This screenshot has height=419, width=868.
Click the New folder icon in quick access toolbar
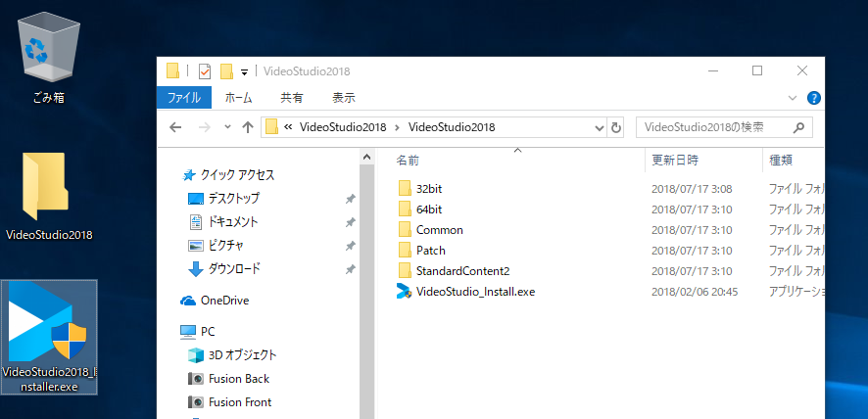tap(226, 71)
